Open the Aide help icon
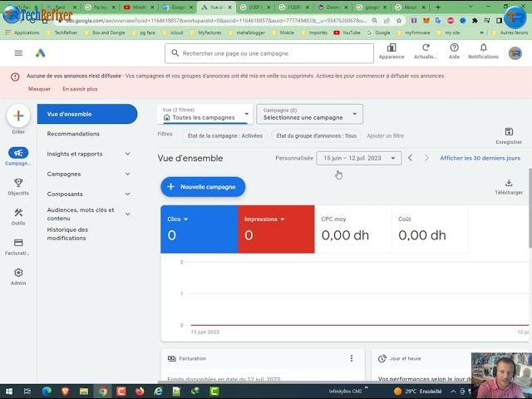The width and height of the screenshot is (532, 399). pos(454,49)
